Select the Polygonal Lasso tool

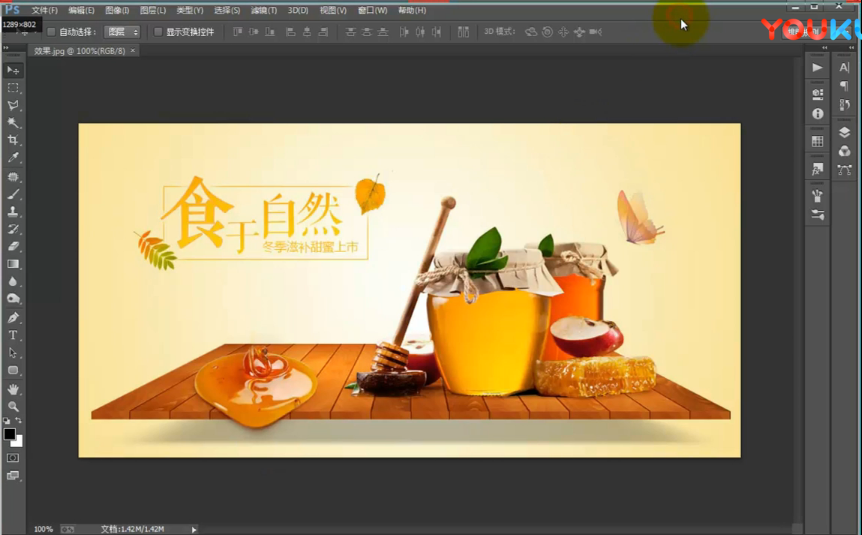point(13,105)
